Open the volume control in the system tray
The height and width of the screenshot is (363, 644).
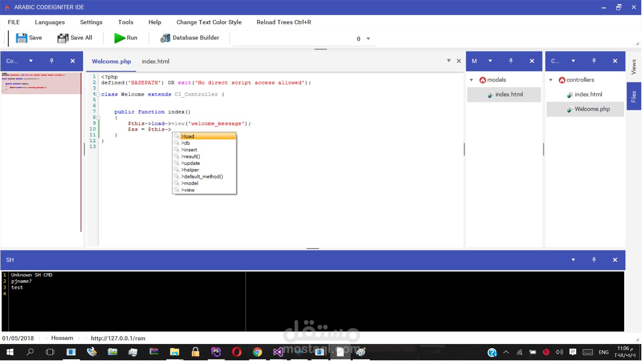pyautogui.click(x=559, y=352)
